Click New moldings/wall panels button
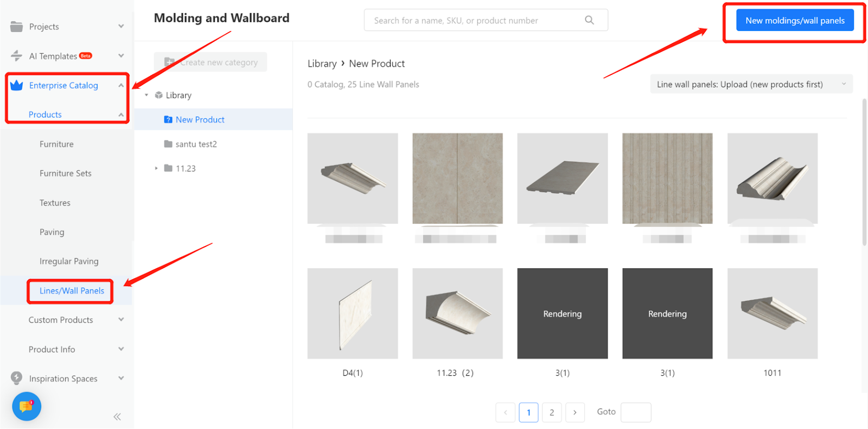The height and width of the screenshot is (429, 868). click(795, 21)
